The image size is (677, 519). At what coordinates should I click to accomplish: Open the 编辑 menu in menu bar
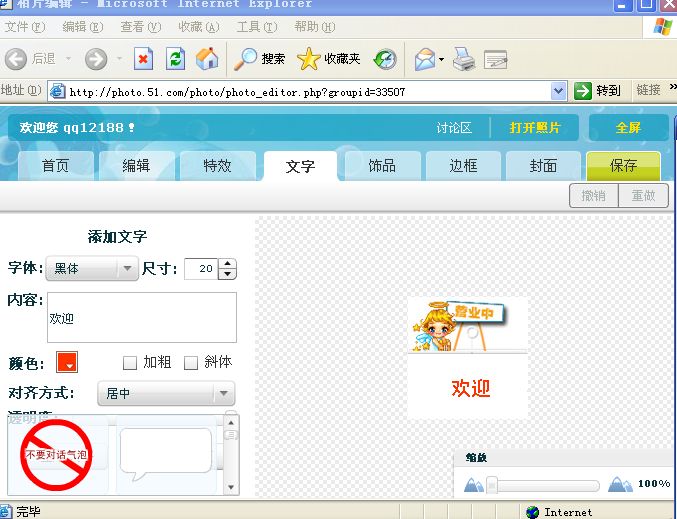82,27
